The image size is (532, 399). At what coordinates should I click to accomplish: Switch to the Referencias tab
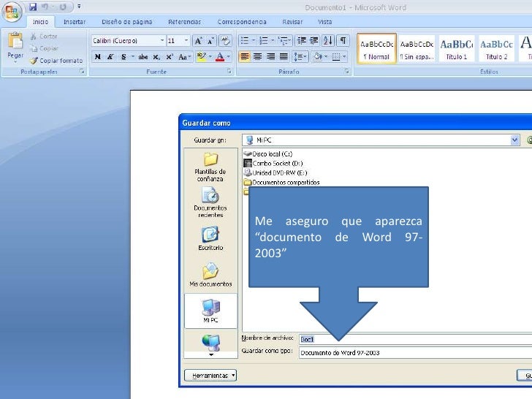click(x=185, y=22)
